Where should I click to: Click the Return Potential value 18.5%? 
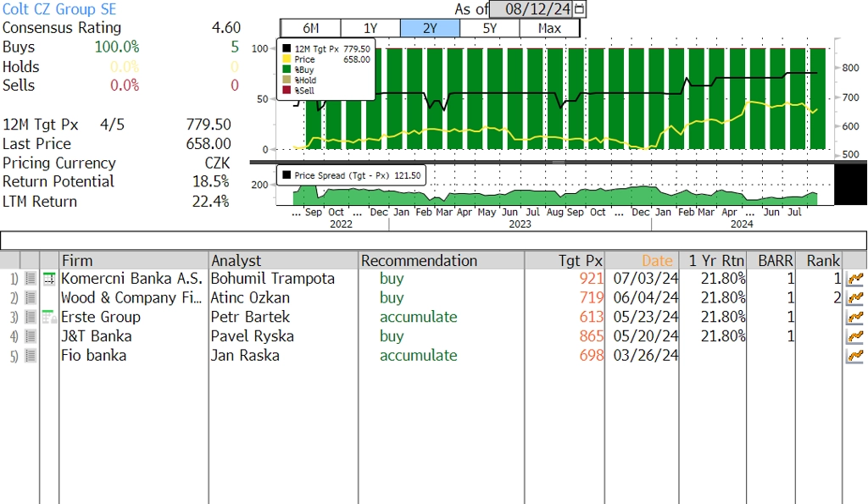211,181
